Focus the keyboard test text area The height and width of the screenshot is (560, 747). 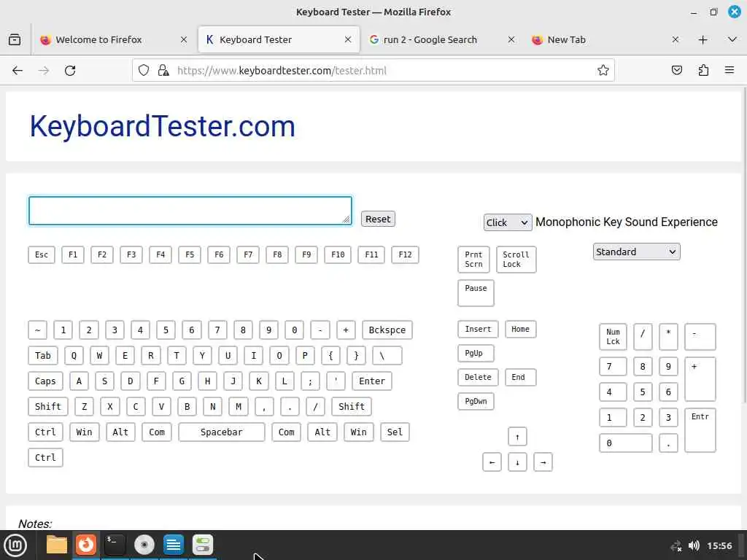click(x=190, y=211)
